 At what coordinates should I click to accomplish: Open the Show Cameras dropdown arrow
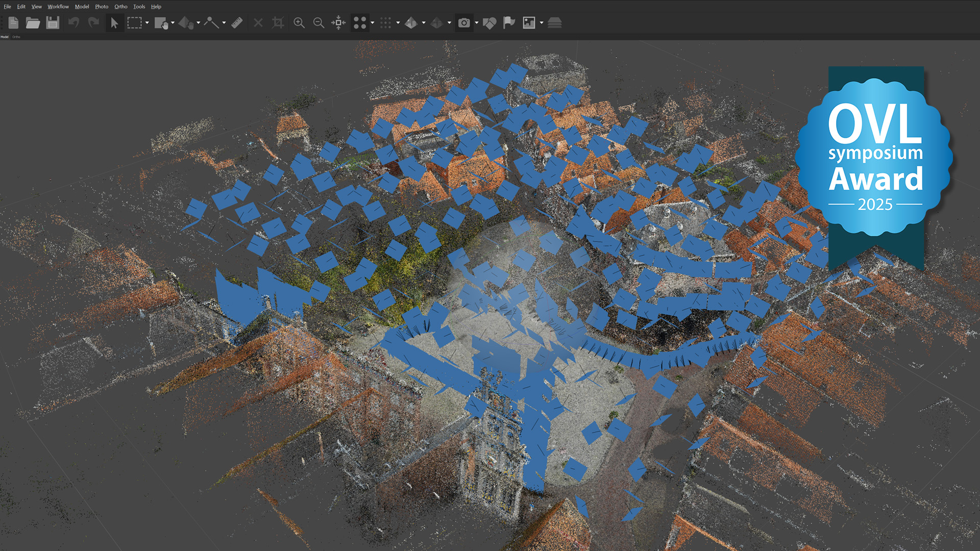(x=476, y=22)
